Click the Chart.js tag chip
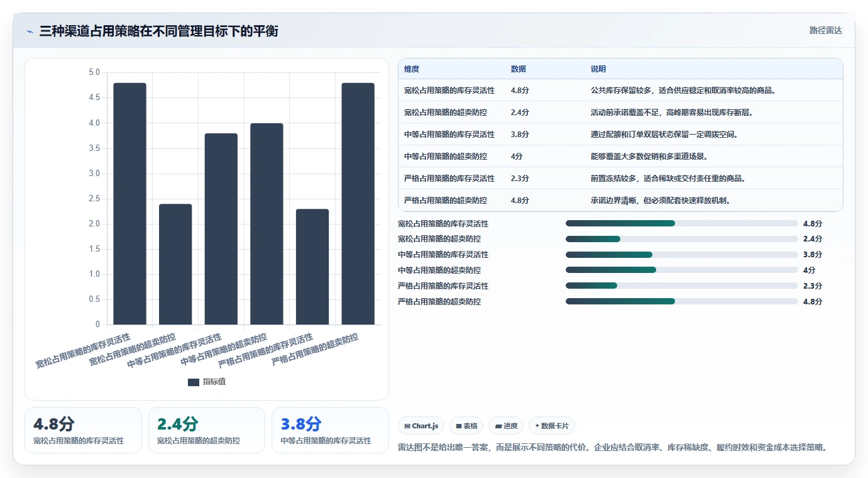 click(x=421, y=426)
